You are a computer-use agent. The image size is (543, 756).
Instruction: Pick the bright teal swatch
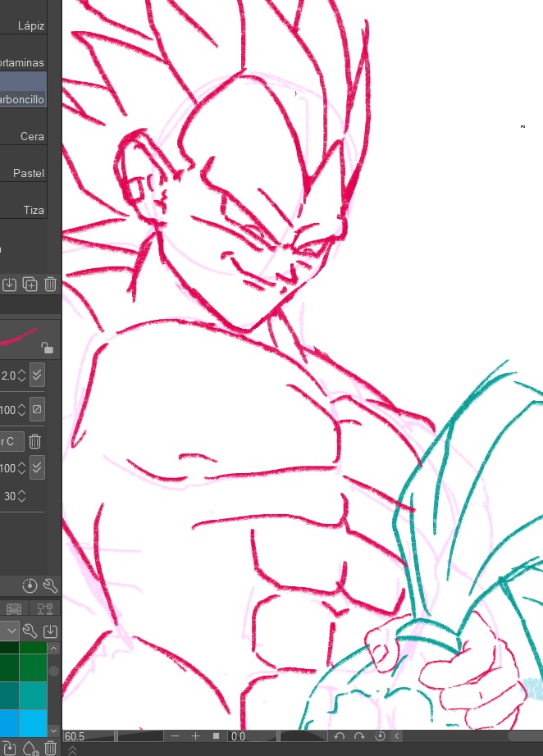33,694
